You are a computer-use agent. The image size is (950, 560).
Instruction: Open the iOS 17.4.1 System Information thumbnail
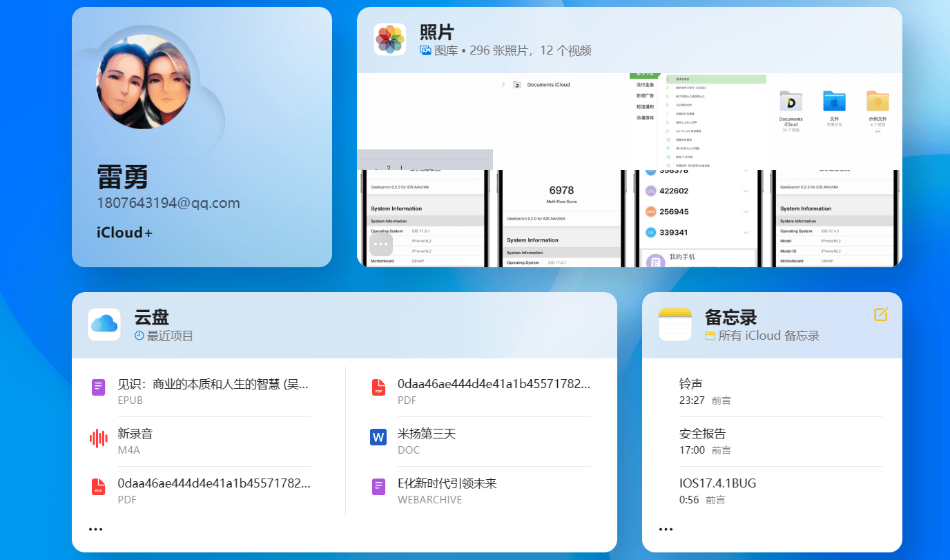[x=835, y=218]
